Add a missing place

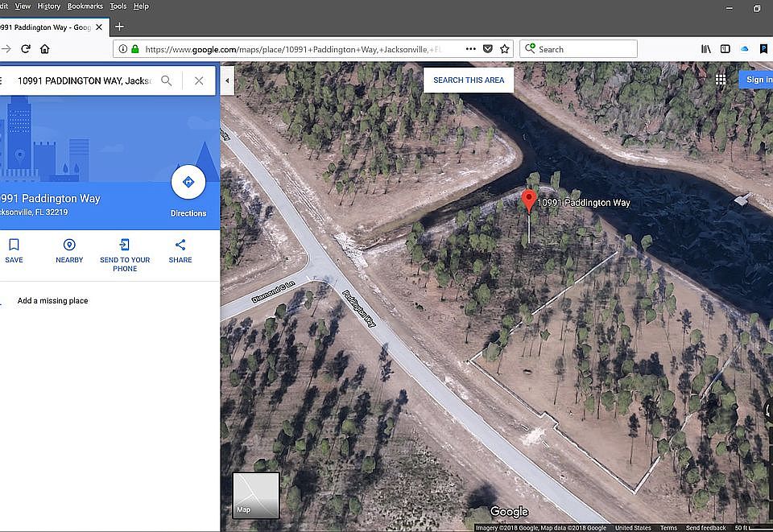point(53,300)
